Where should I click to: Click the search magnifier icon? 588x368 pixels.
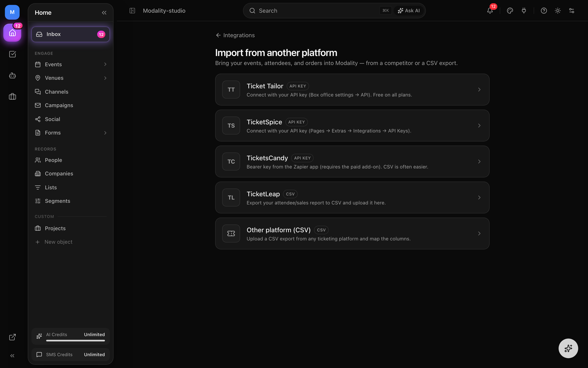(x=252, y=11)
